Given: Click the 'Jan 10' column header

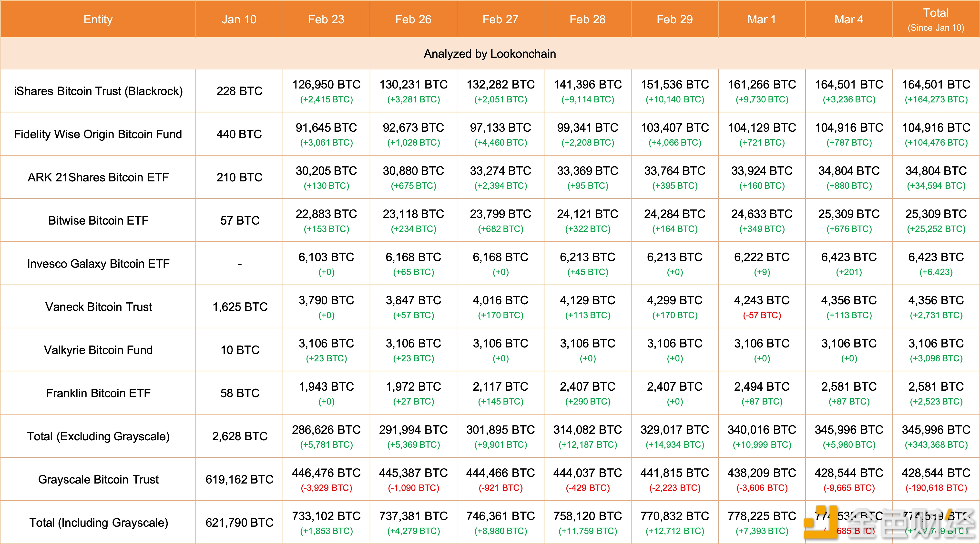Looking at the screenshot, I should coord(239,19).
